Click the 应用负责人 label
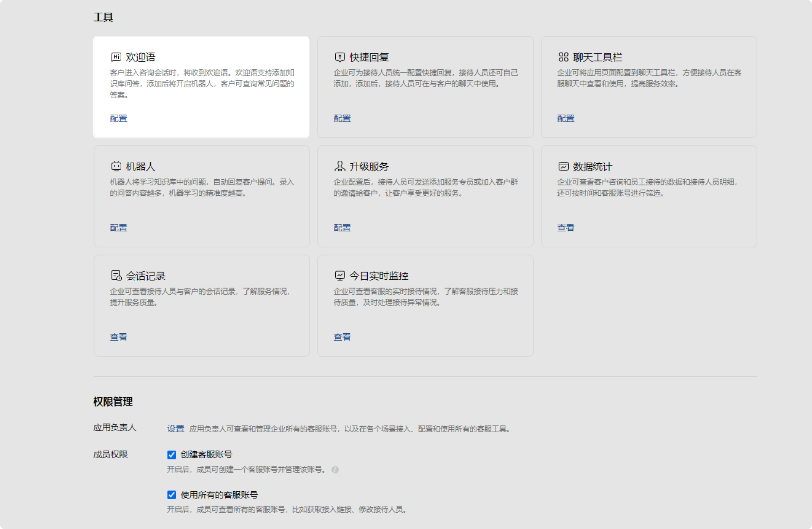 (115, 427)
